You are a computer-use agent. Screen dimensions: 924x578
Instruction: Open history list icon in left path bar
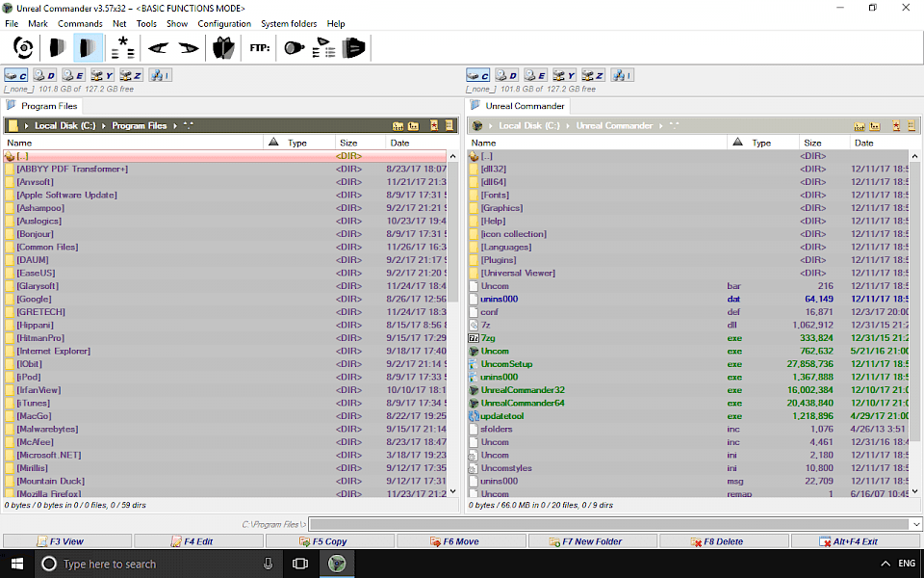tap(449, 126)
